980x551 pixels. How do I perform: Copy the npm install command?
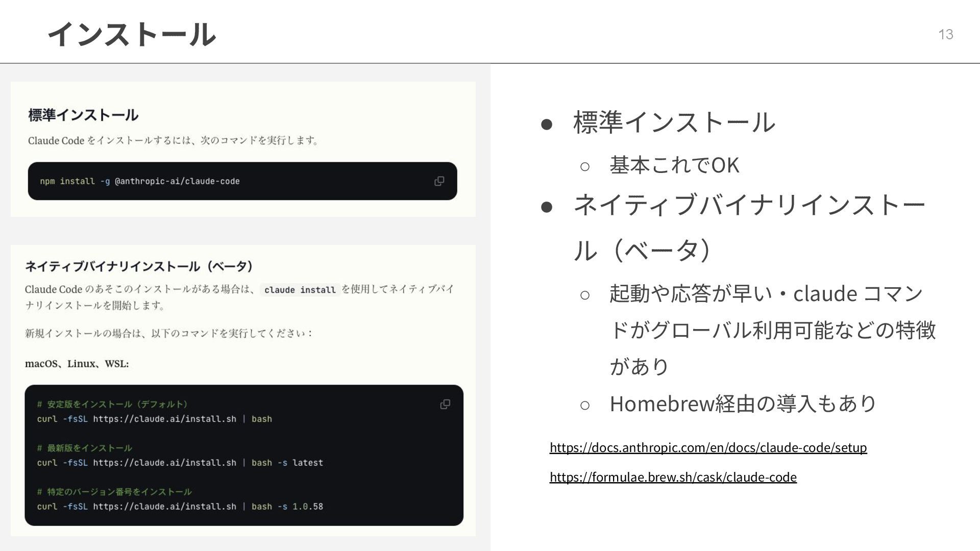point(439,181)
